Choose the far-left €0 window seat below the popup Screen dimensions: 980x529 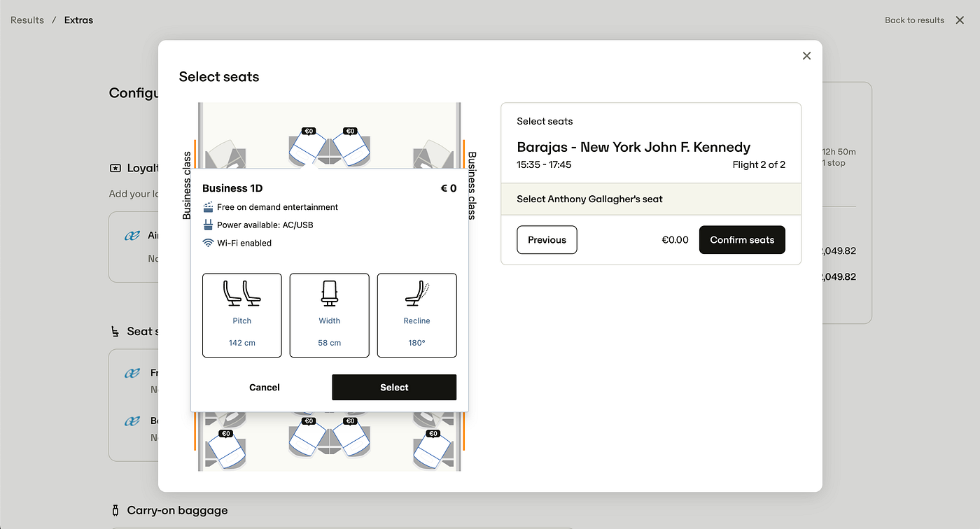(x=225, y=449)
